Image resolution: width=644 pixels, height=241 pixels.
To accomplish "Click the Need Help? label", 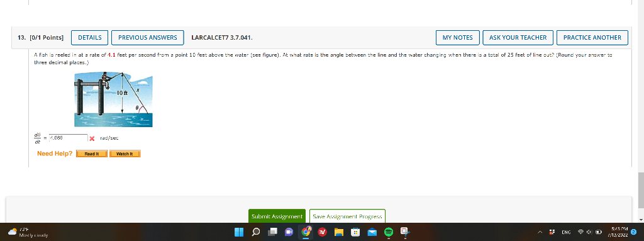I will tap(55, 154).
